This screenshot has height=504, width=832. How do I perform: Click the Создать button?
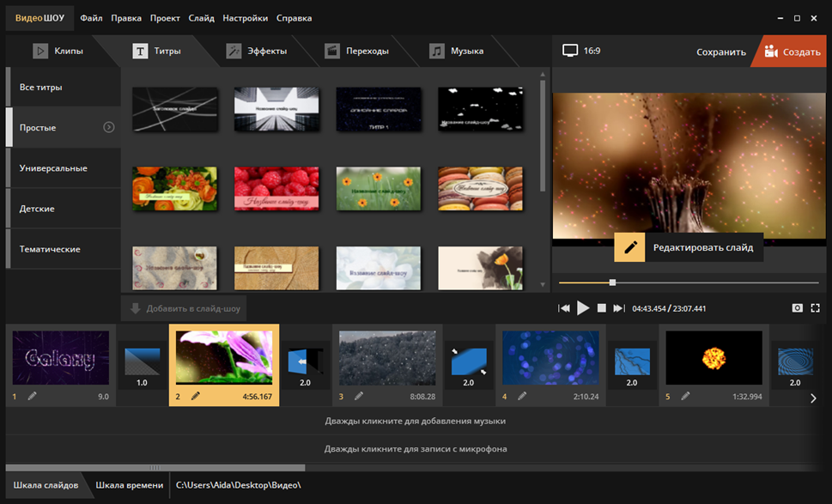(x=793, y=52)
